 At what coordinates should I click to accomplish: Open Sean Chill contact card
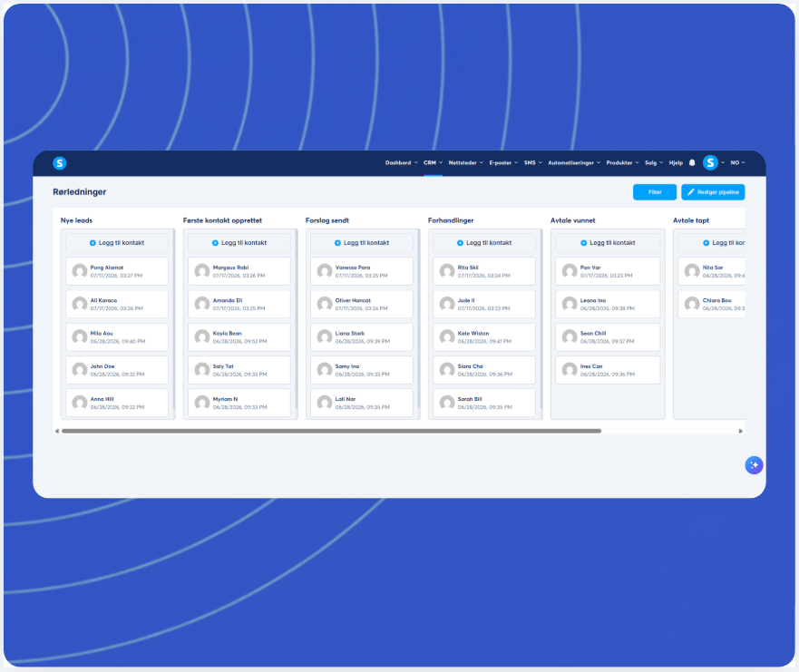click(x=608, y=336)
